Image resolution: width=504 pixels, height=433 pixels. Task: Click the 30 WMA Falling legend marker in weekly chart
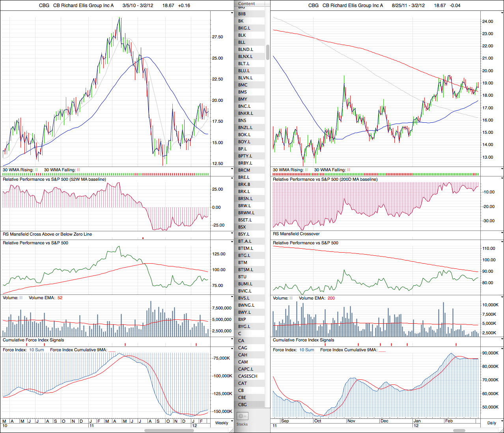tap(78, 170)
